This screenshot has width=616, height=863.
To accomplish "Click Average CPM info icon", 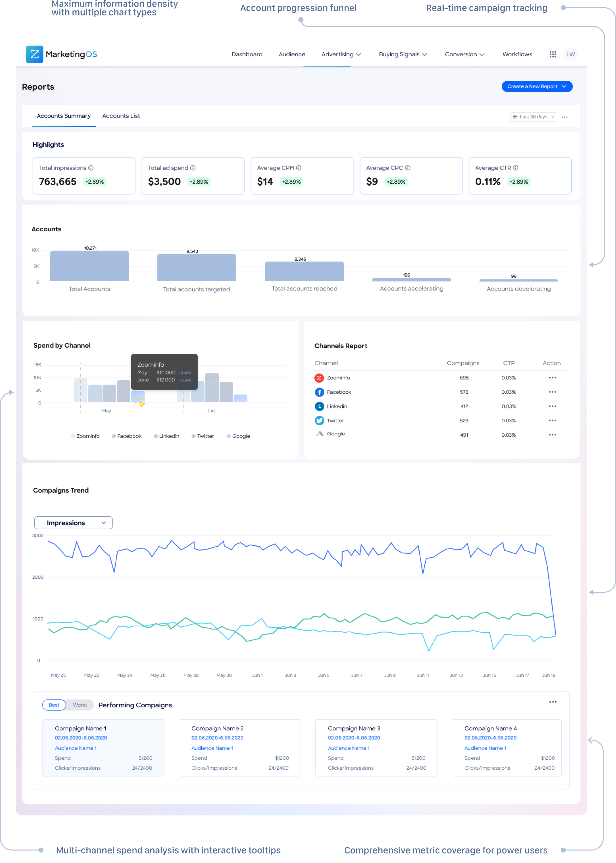I will pyautogui.click(x=299, y=168).
